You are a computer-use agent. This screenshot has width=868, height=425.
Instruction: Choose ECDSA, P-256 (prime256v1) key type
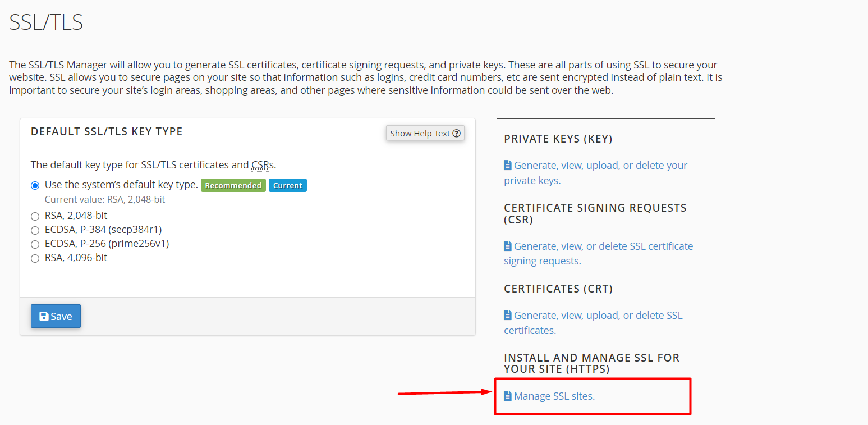[x=35, y=244]
